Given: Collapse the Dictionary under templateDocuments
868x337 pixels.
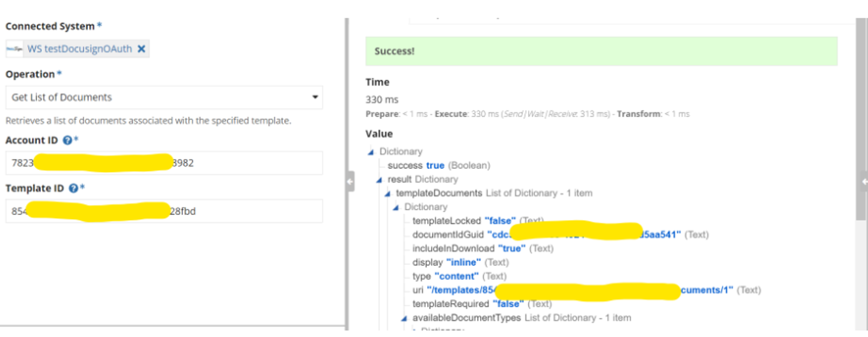Looking at the screenshot, I should pyautogui.click(x=396, y=207).
